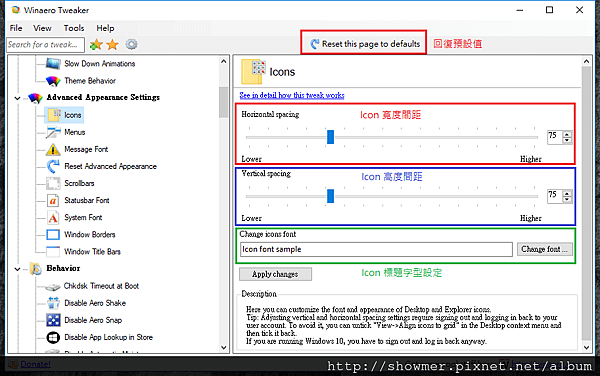The image size is (600, 376).
Task: Click the green-star add bookmark icon
Action: [x=96, y=44]
